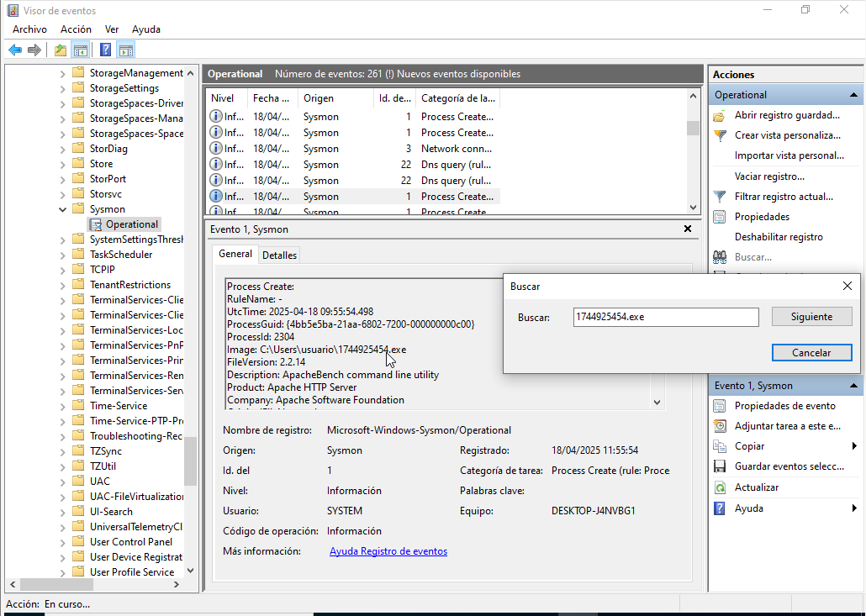Open the Archivo menu
This screenshot has width=866, height=616.
click(29, 29)
